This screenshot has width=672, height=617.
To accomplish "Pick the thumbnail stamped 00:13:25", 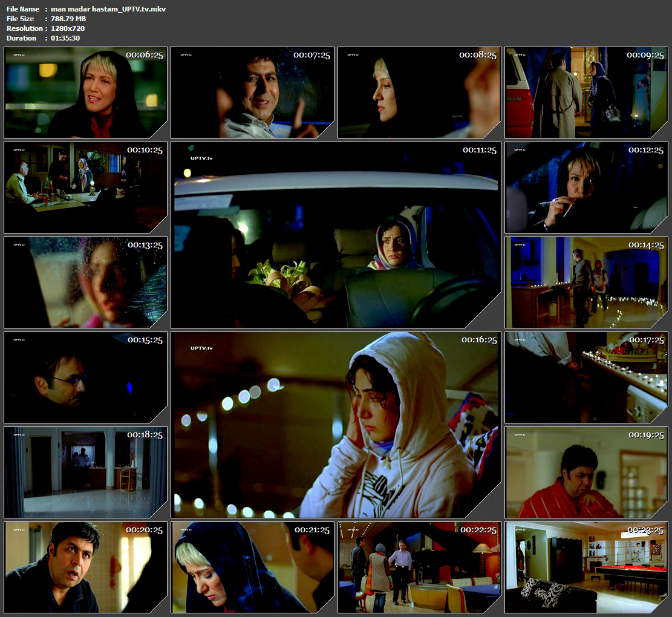I will click(x=86, y=282).
